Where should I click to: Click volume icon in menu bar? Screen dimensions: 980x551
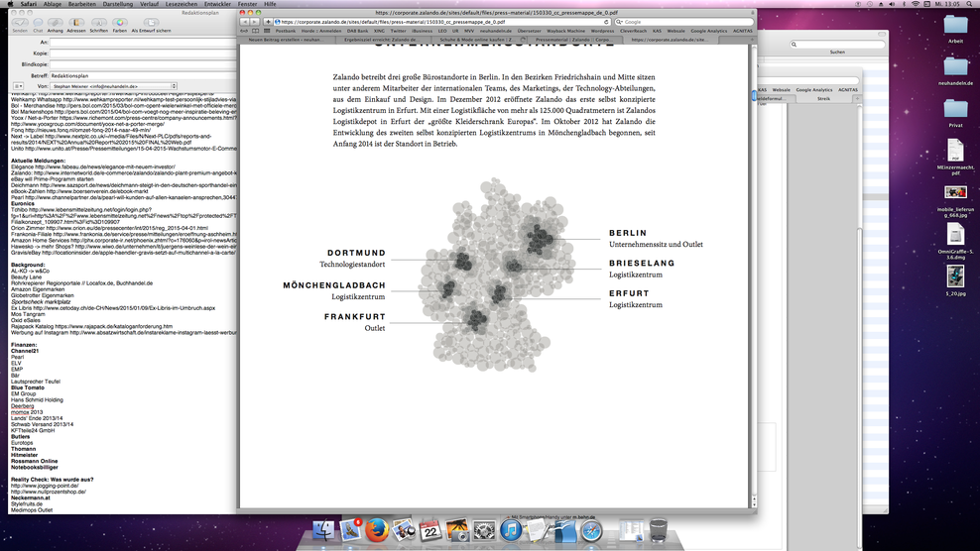(893, 4)
